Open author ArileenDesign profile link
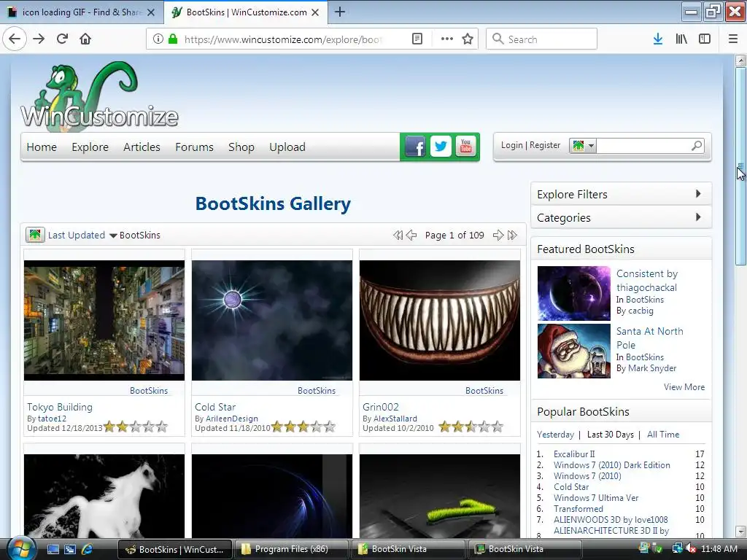Viewport: 747px width, 560px height. (231, 419)
